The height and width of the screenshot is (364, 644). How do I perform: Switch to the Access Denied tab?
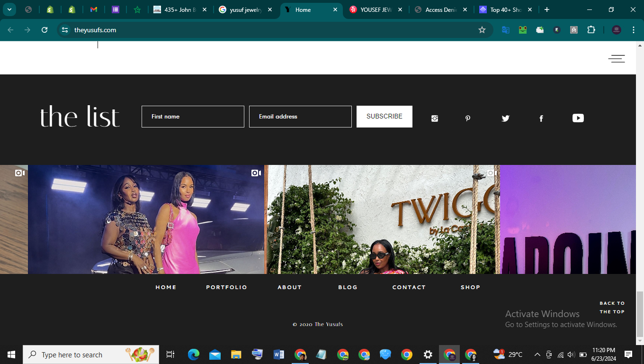click(441, 9)
